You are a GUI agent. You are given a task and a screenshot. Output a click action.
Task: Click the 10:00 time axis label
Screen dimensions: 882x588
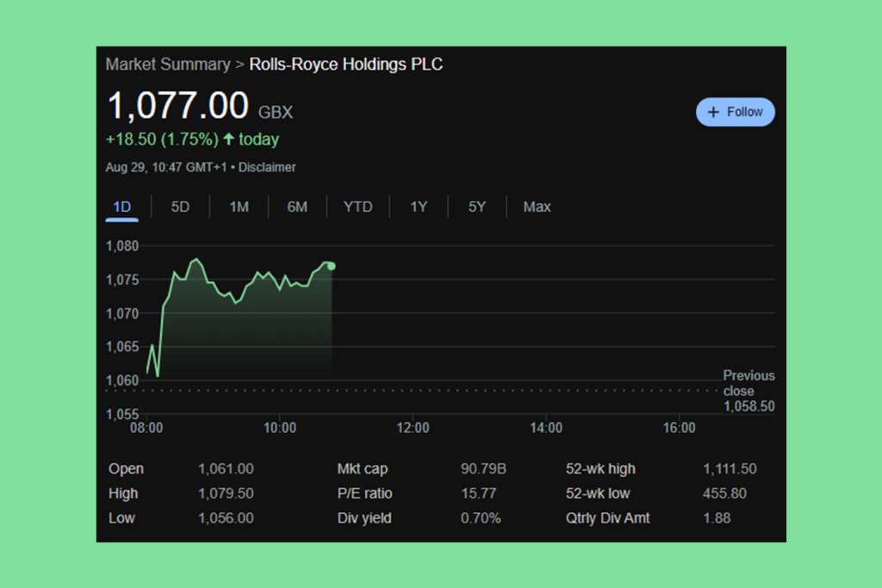280,428
